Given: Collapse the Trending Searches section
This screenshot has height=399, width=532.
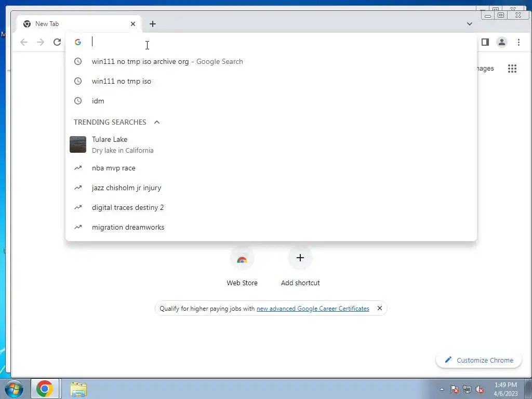Looking at the screenshot, I should click(x=157, y=122).
